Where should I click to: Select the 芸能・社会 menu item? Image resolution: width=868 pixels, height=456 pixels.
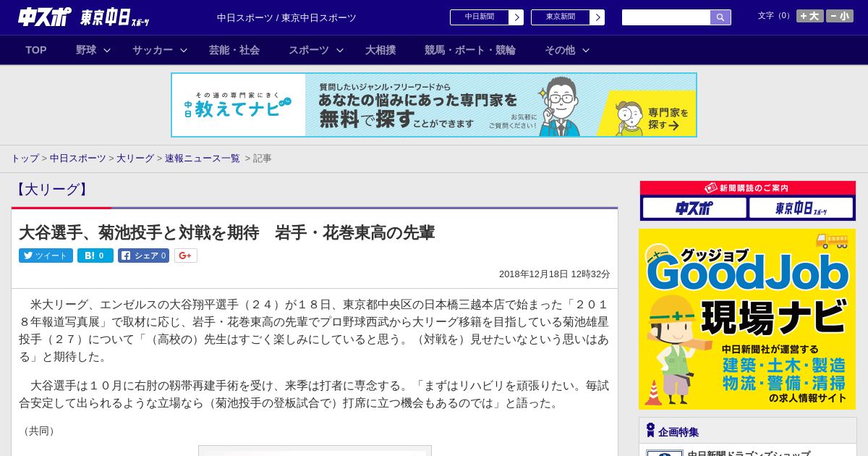pos(234,50)
